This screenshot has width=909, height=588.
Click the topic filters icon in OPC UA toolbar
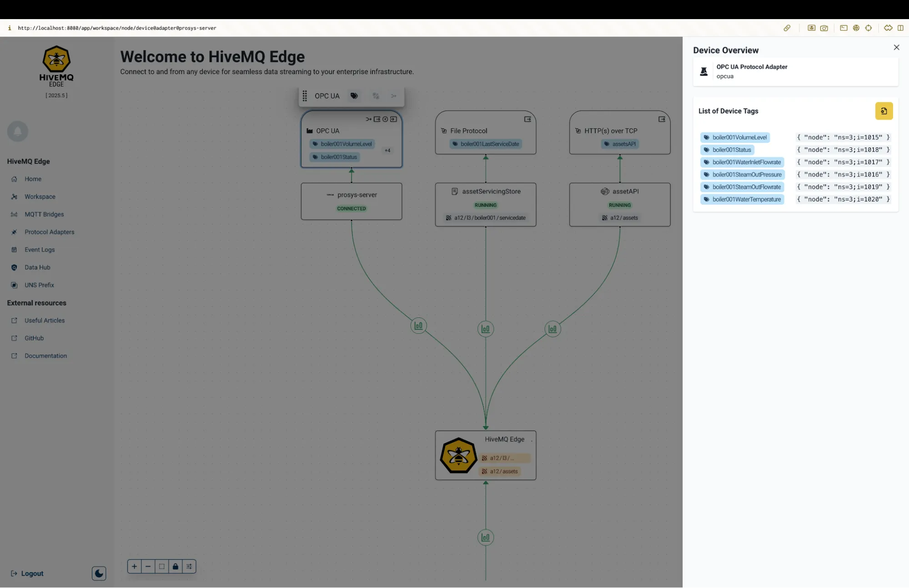(x=376, y=96)
